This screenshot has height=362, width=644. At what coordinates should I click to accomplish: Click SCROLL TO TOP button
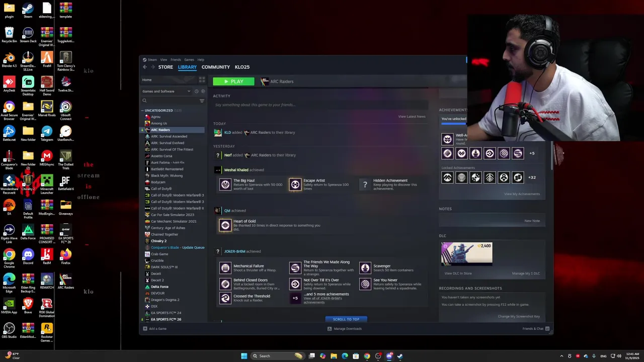tap(346, 319)
